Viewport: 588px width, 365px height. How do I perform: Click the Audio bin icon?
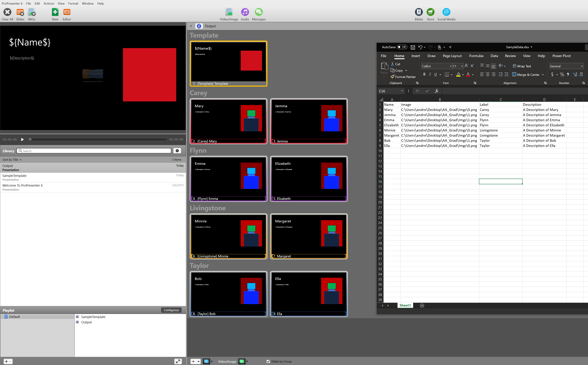(x=245, y=12)
